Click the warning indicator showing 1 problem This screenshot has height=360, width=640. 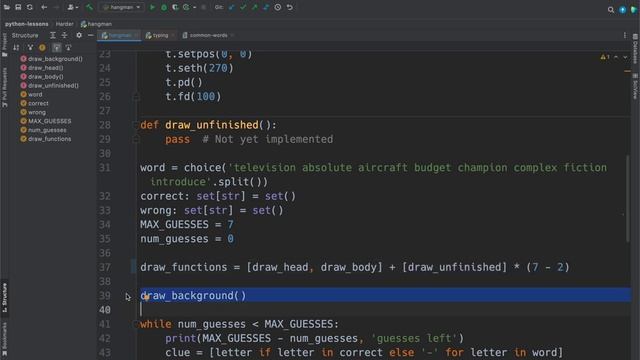pos(605,57)
